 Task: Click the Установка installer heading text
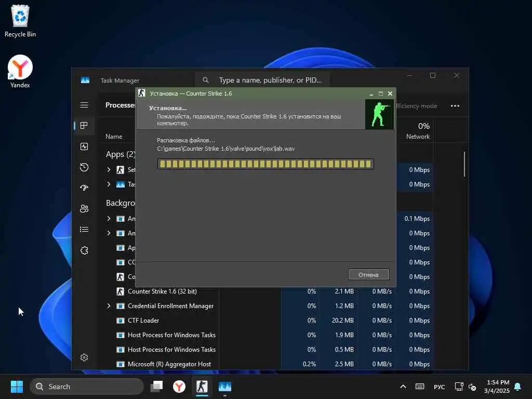(x=168, y=108)
